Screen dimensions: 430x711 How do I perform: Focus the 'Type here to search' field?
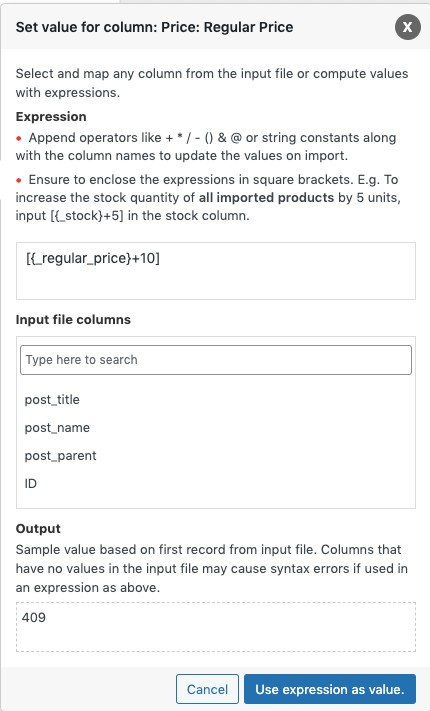pos(216,360)
